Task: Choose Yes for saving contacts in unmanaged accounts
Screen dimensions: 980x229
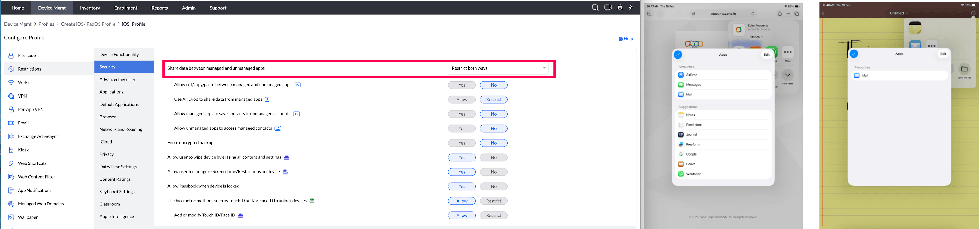Action: (x=462, y=114)
